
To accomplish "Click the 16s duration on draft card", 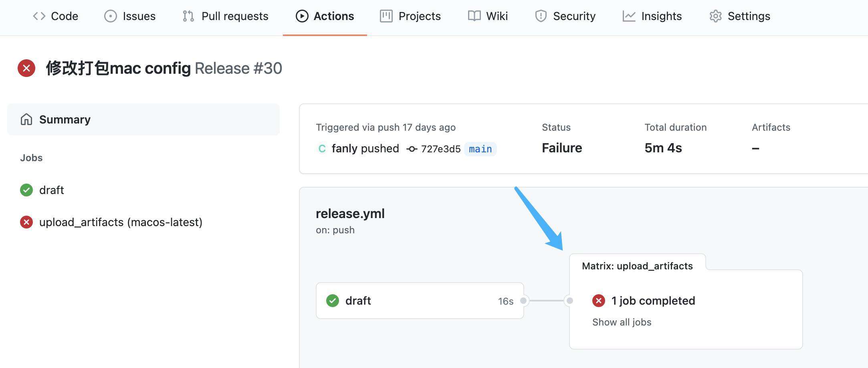I will tap(506, 301).
